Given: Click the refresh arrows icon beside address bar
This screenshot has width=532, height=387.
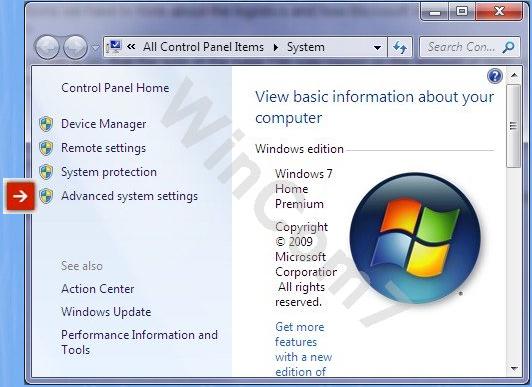Looking at the screenshot, I should click(400, 47).
